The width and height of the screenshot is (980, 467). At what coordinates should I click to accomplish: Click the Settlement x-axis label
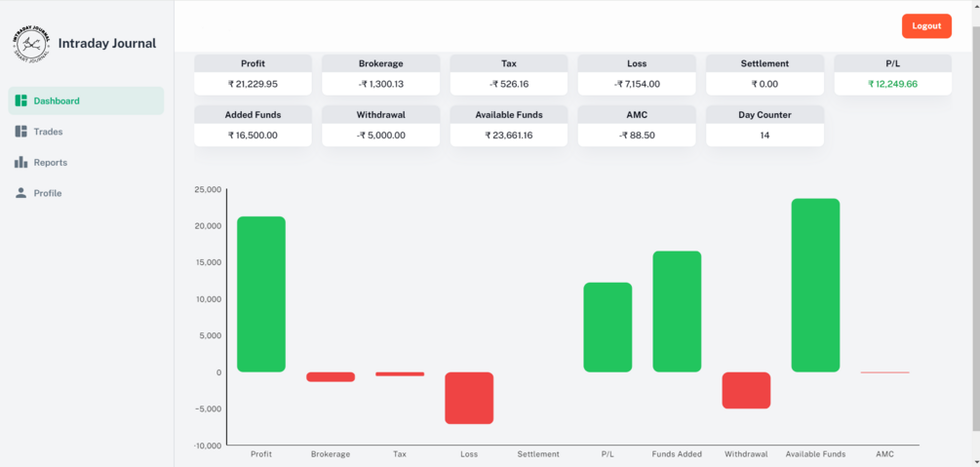[538, 454]
